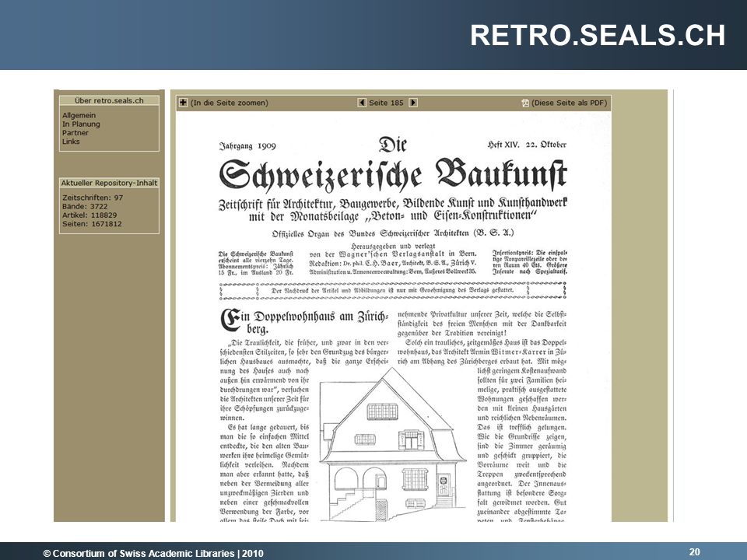This screenshot has height=560, width=747.
Task: Click 'Seite 185' page label
Action: [x=386, y=103]
